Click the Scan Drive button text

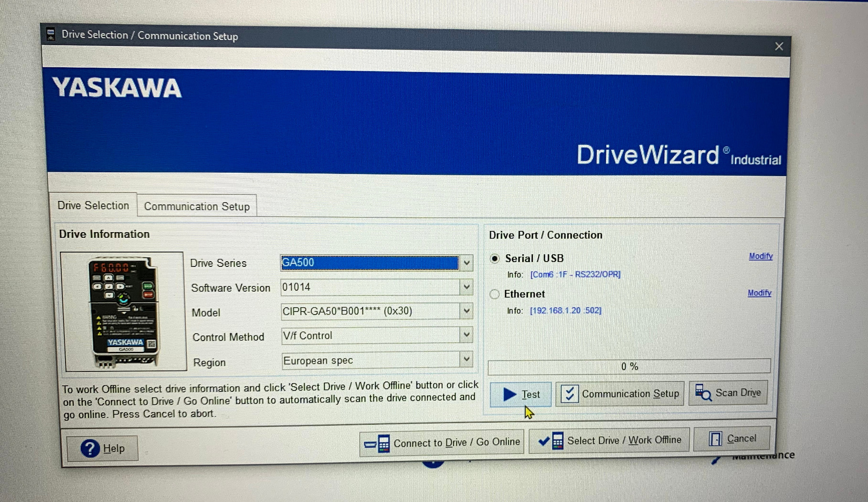(x=738, y=393)
